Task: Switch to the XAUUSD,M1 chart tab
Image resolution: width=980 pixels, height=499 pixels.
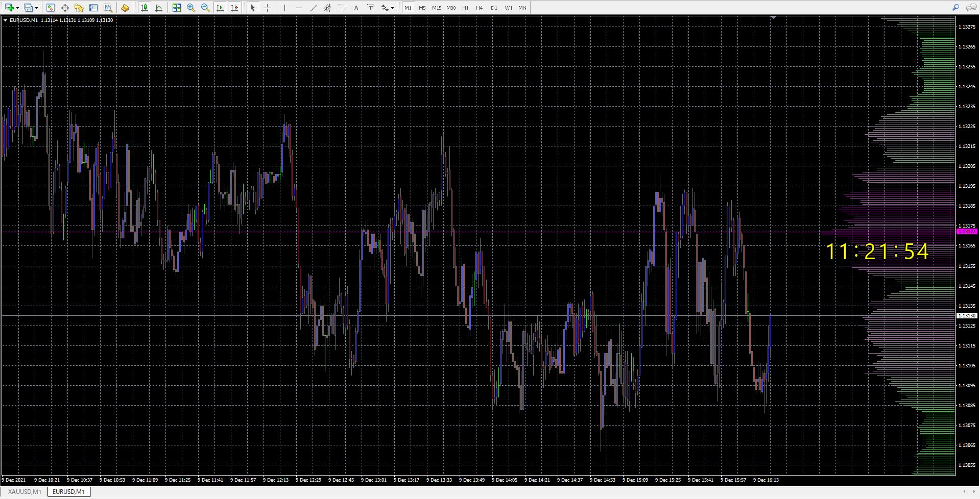Action: pos(25,492)
